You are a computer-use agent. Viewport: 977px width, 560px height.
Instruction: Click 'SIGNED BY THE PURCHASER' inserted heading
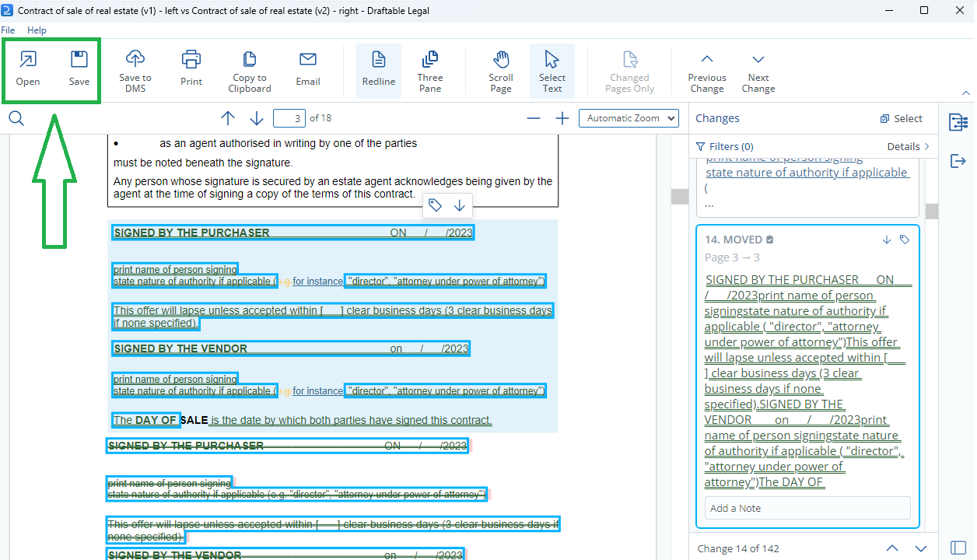[192, 233]
